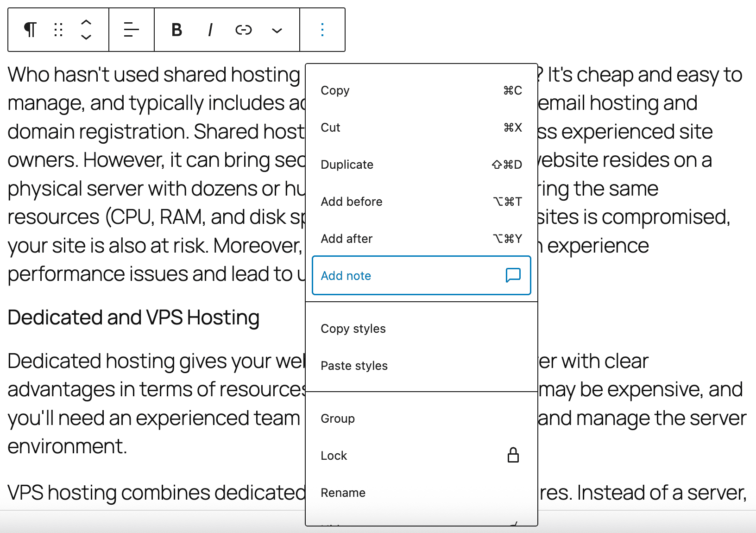Viewport: 756px width, 533px height.
Task: Select Copy styles option
Action: [353, 328]
